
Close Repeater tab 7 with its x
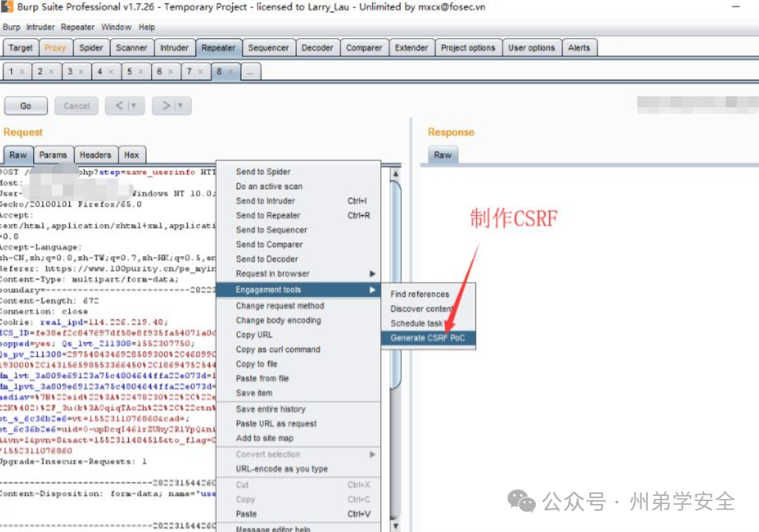[200, 71]
